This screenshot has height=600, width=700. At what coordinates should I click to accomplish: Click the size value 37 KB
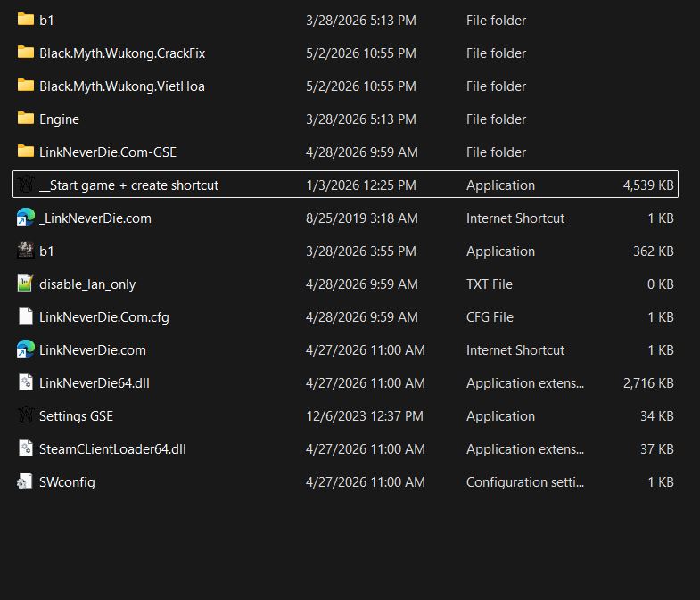click(657, 449)
